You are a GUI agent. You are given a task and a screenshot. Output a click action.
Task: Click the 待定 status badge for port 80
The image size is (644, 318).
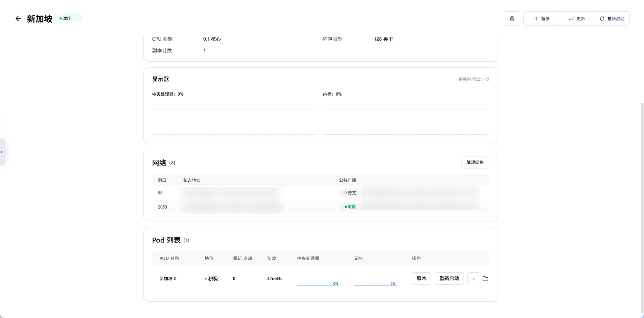click(x=350, y=193)
